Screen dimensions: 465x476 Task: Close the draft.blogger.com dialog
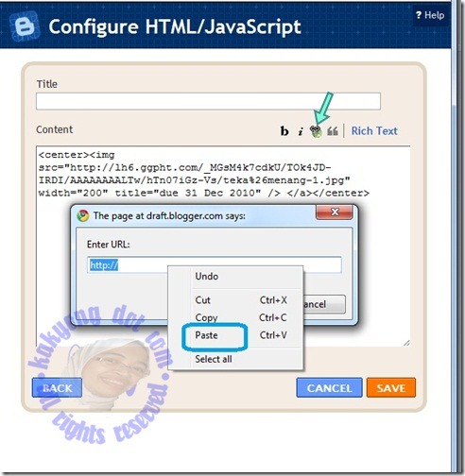tap(335, 212)
